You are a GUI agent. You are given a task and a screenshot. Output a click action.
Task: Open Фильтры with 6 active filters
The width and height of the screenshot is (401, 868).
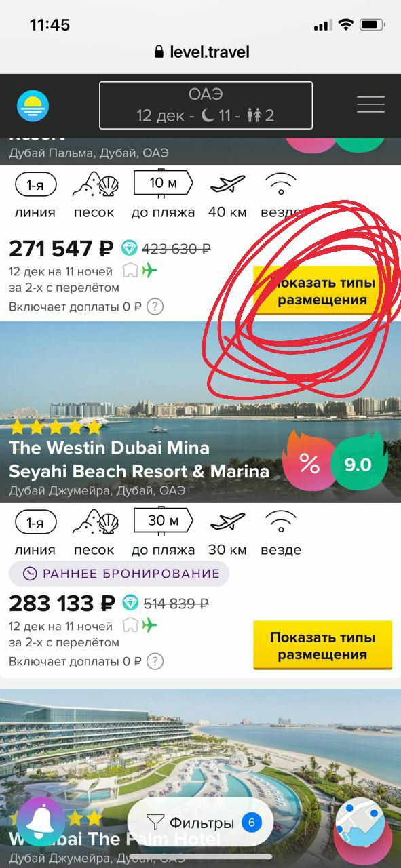(200, 823)
